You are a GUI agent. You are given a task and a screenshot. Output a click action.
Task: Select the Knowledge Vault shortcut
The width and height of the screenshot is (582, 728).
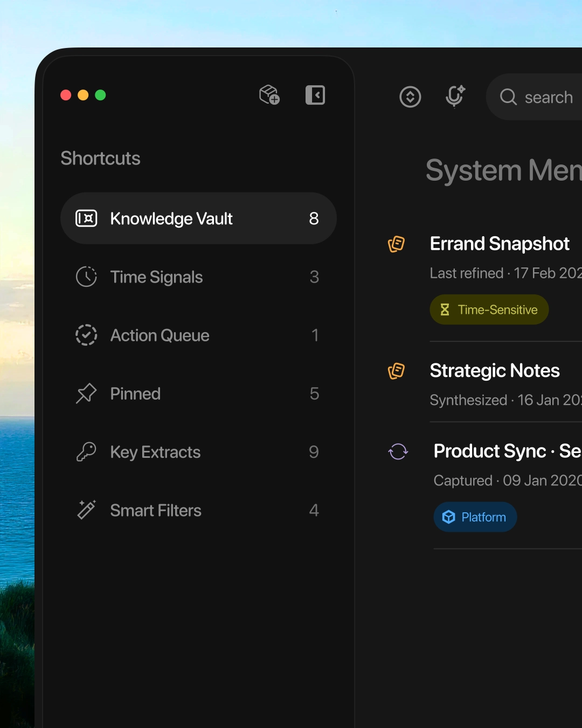click(198, 218)
